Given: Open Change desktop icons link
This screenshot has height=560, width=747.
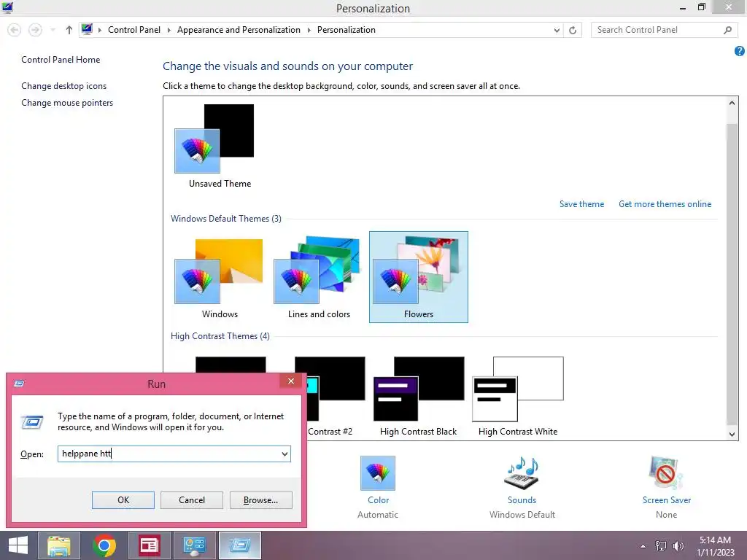Looking at the screenshot, I should [x=64, y=86].
